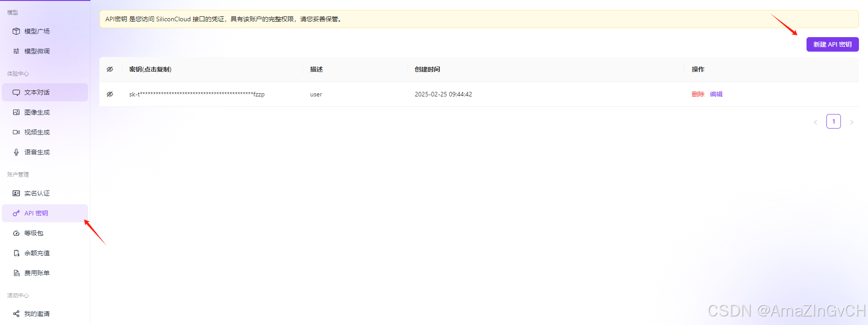The height and width of the screenshot is (325, 868).
Task: Click creation time 2025-02-25 09:44:42
Action: click(443, 94)
